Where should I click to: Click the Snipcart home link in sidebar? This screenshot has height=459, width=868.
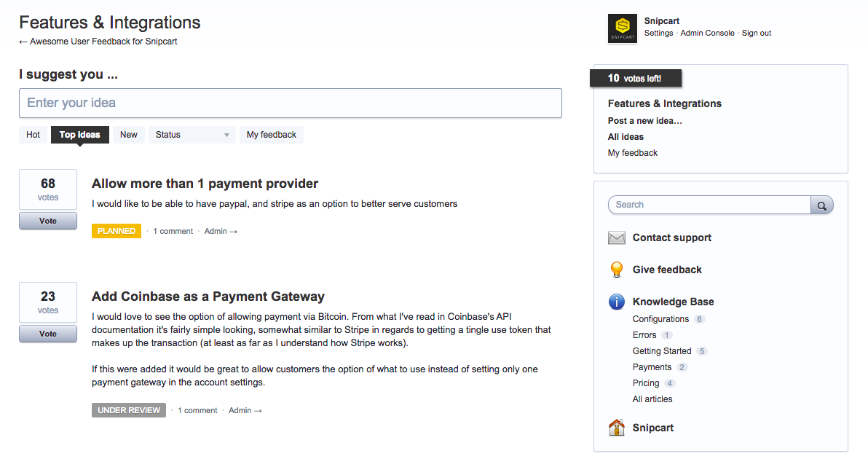pos(653,428)
